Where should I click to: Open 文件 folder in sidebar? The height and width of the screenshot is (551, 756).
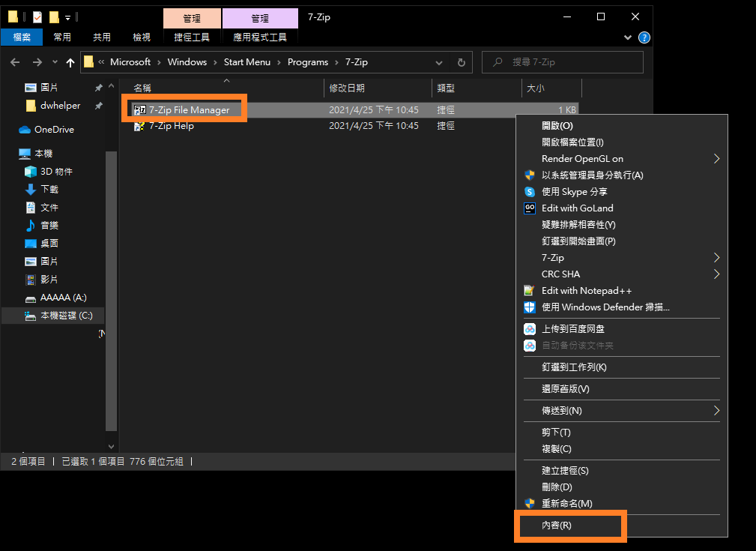pyautogui.click(x=49, y=208)
